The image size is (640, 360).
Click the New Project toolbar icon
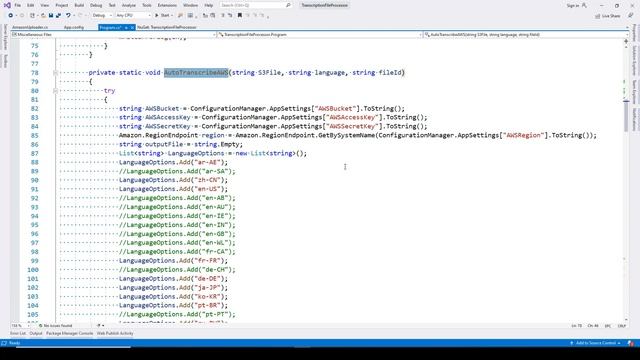32,16
